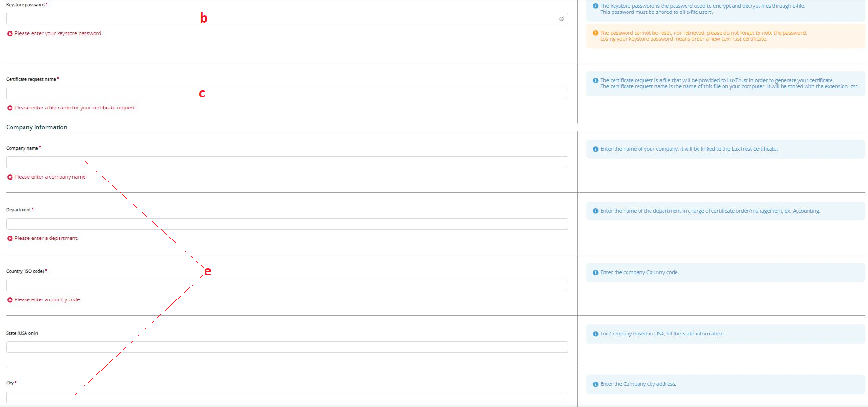The height and width of the screenshot is (407, 868).
Task: Click error icon beside certificate request file name message
Action: [x=10, y=108]
